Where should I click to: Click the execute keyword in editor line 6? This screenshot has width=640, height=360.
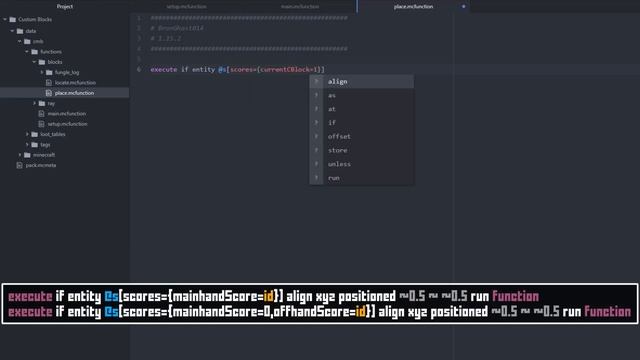click(x=164, y=69)
